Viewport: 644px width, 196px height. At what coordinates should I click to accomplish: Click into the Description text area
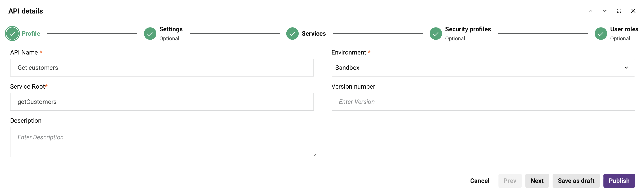[163, 142]
